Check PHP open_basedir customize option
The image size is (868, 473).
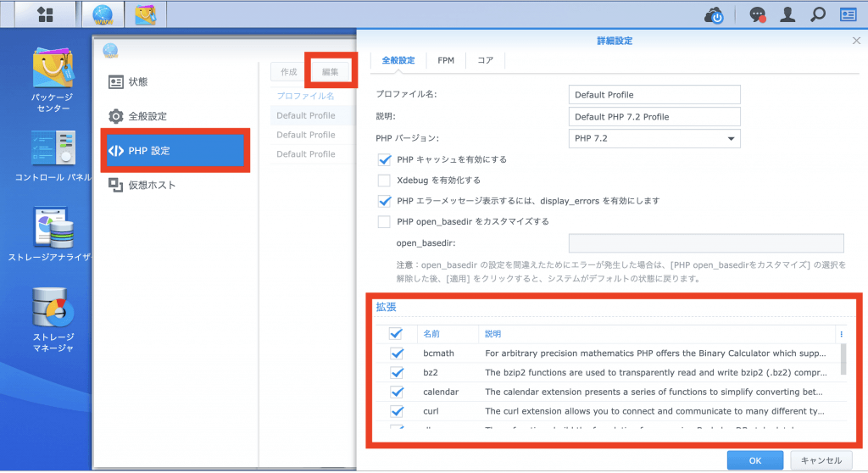(384, 222)
